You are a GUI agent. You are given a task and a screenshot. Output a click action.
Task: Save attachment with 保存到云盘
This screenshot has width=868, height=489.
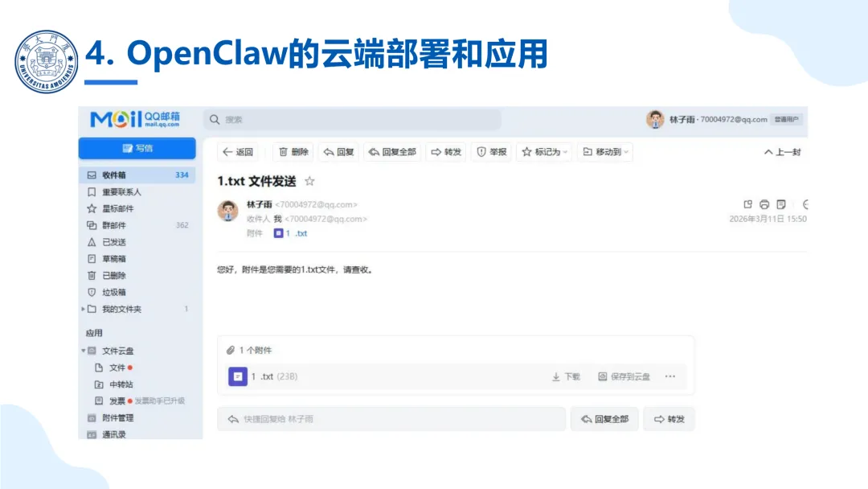(624, 376)
